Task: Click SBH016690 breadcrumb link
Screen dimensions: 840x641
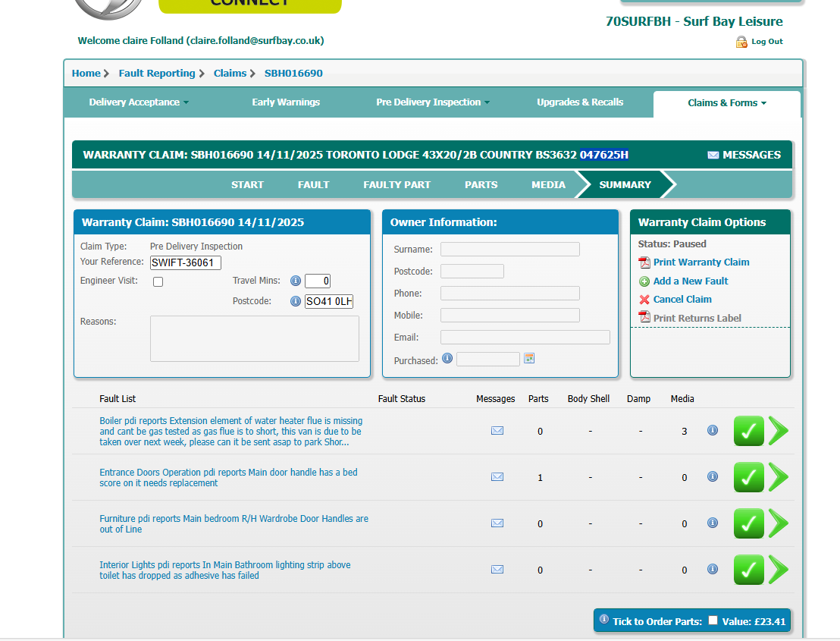Action: pos(293,74)
